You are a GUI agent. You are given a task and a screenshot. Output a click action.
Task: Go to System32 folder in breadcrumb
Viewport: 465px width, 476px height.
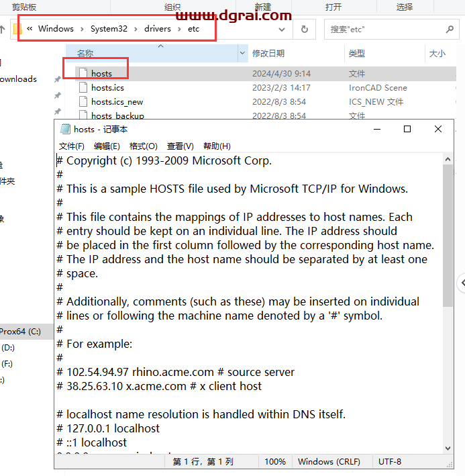tap(109, 29)
